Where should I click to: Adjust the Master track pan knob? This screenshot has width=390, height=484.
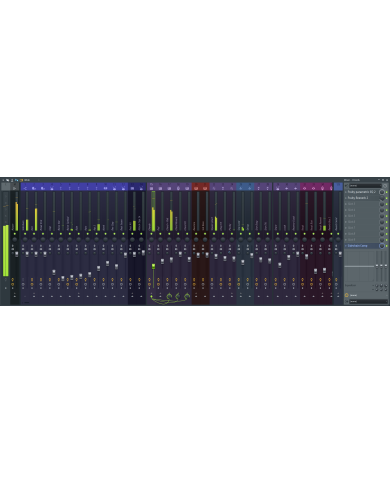tap(15, 239)
